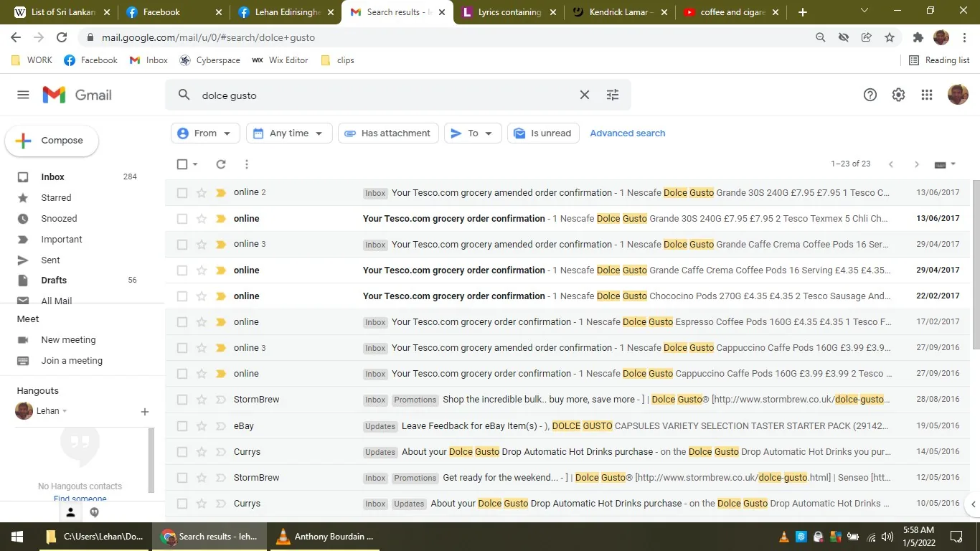Click the Compose button
Screen dimensions: 980x551
click(52, 140)
